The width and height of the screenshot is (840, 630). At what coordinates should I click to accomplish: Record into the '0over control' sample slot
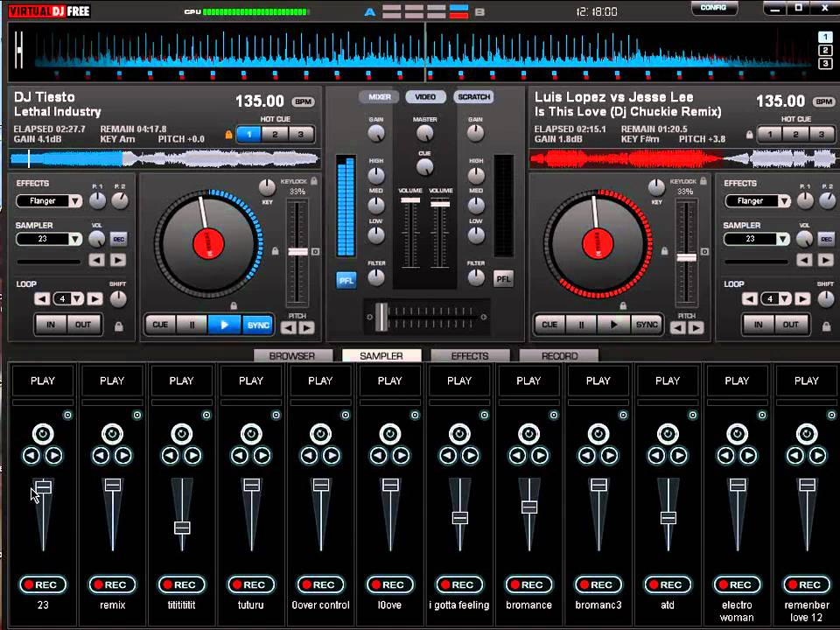320,585
